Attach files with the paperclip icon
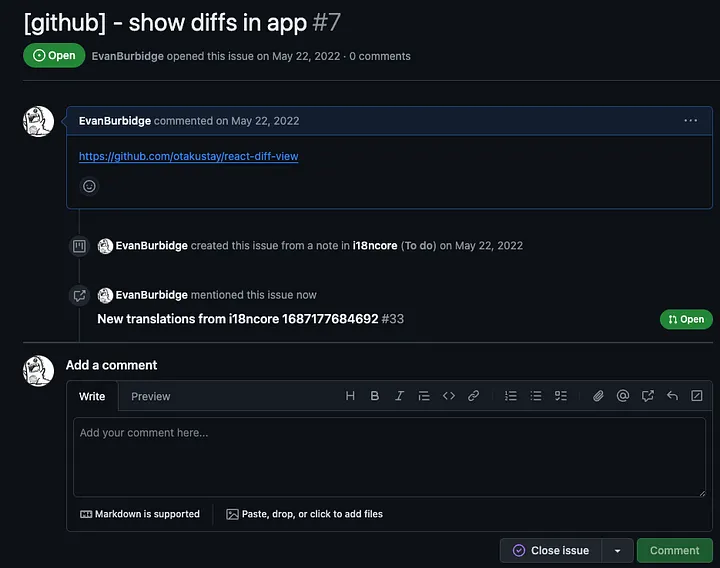This screenshot has height=568, width=720. tap(598, 396)
